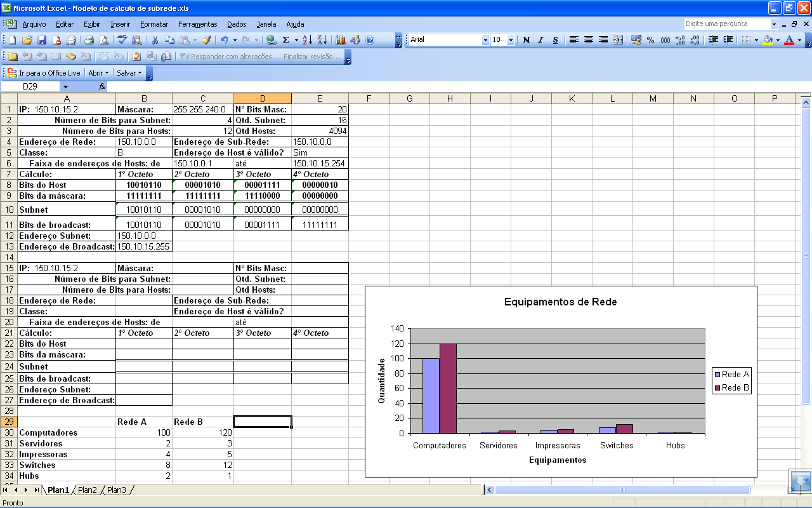Image resolution: width=812 pixels, height=508 pixels.
Task: Insert a hyperlink with the globe icon
Action: (x=272, y=40)
